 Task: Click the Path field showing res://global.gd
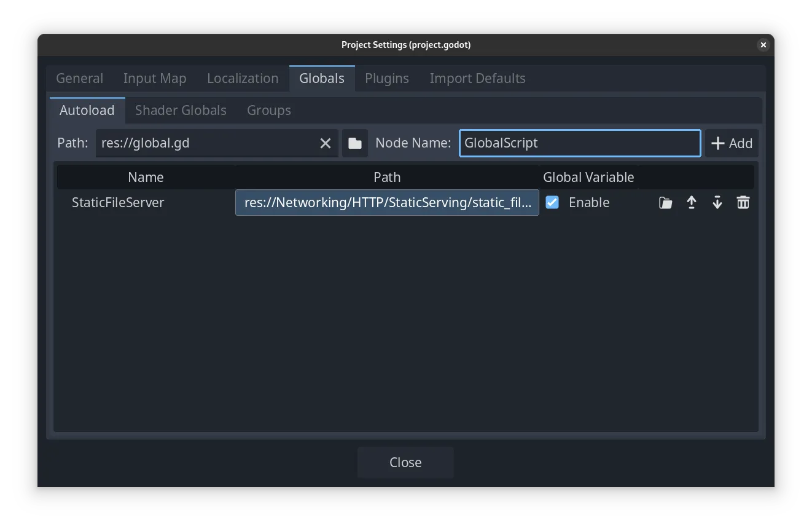pyautogui.click(x=206, y=143)
